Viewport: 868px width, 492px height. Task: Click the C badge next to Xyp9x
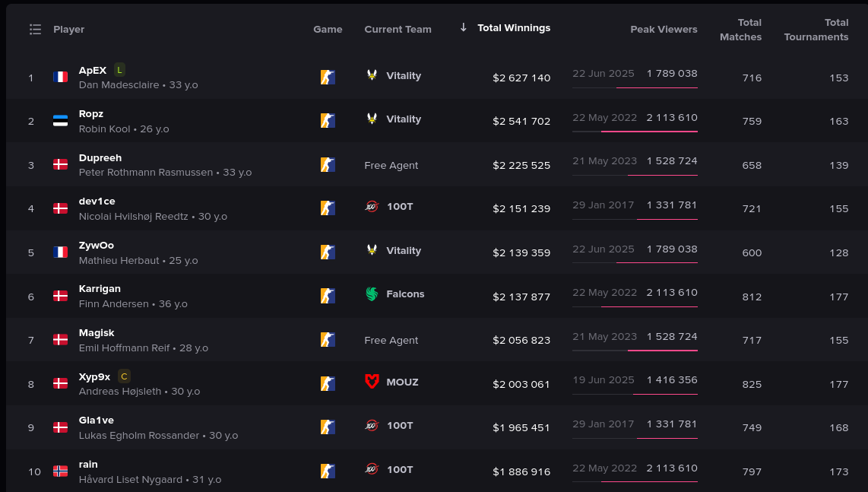[124, 376]
